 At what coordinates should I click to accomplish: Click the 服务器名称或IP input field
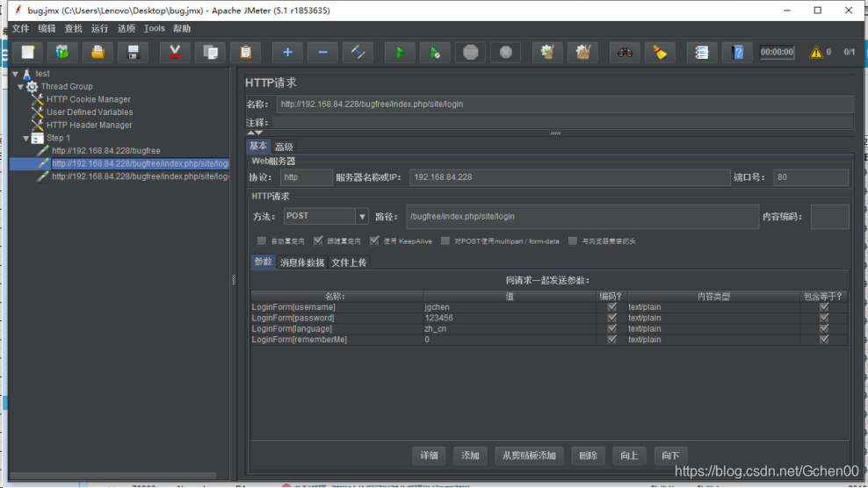pos(569,177)
